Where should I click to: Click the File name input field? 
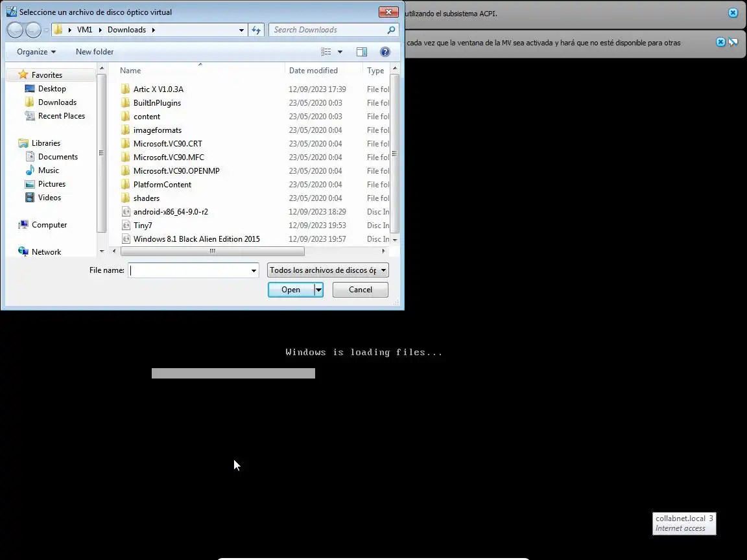[x=189, y=270]
